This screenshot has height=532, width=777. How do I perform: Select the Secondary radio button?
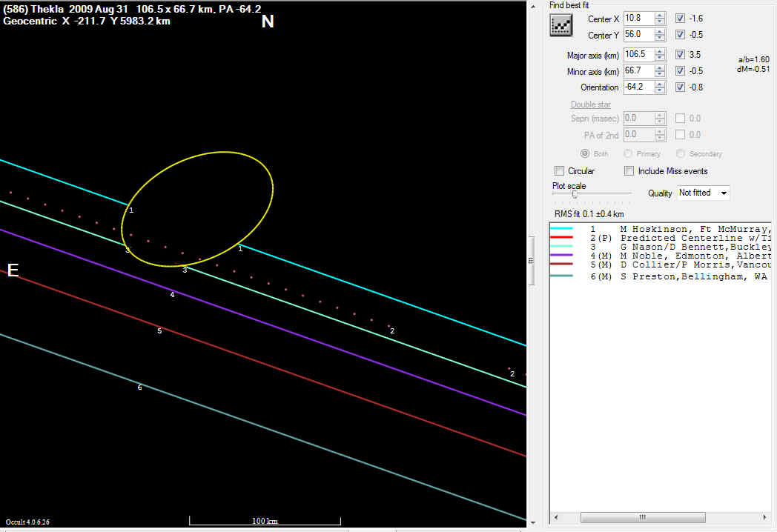681,153
